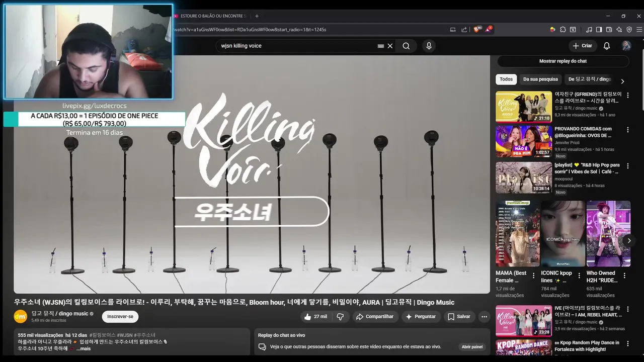
Task: Open PROVANDO COMIDAS thumbnail 1:02:57
Action: 524,141
